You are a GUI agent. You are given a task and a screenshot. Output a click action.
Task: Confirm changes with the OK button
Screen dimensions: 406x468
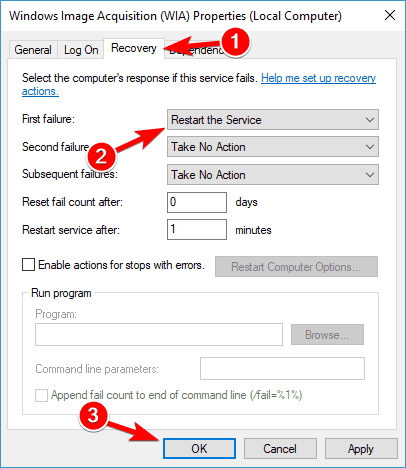[199, 449]
